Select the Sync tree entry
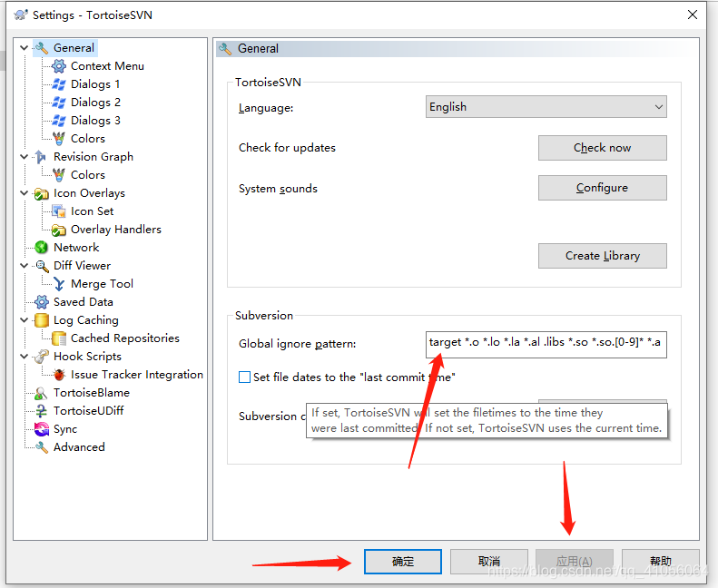The width and height of the screenshot is (718, 588). pyautogui.click(x=65, y=429)
